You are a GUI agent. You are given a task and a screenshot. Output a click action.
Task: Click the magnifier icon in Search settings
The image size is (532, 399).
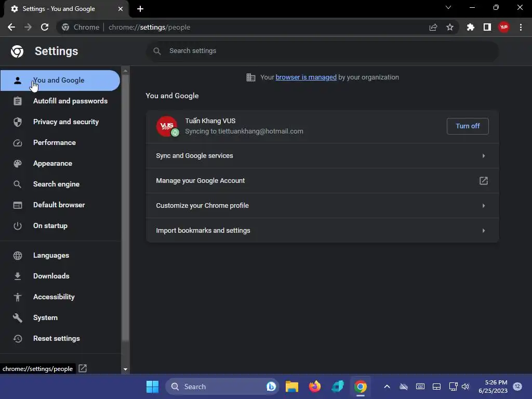coord(157,51)
